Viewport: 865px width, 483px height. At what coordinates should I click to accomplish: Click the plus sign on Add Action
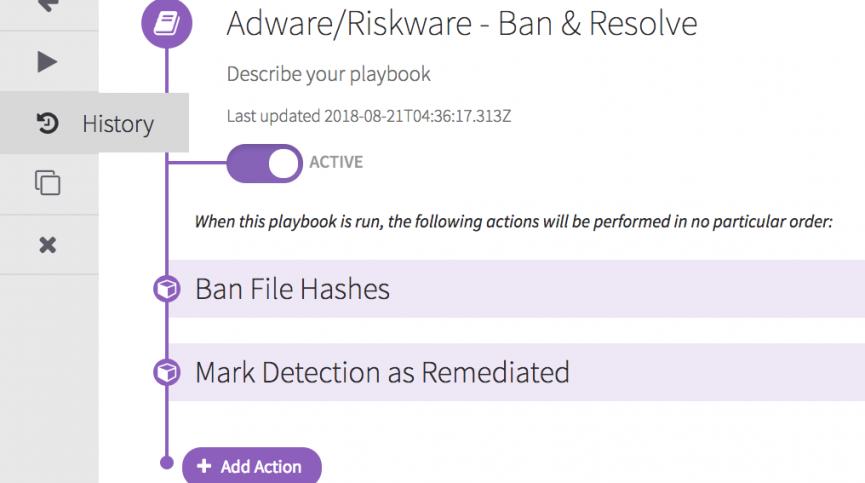[204, 466]
